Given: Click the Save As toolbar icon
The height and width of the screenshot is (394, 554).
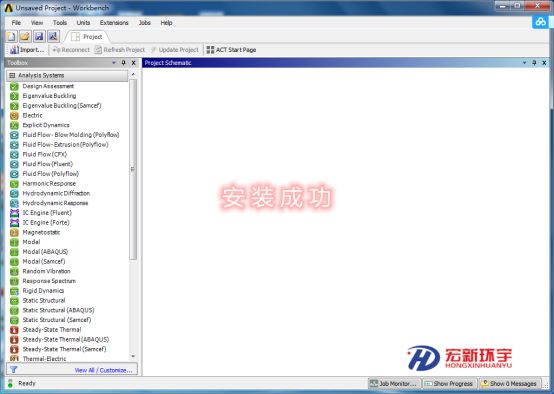Looking at the screenshot, I should point(53,36).
